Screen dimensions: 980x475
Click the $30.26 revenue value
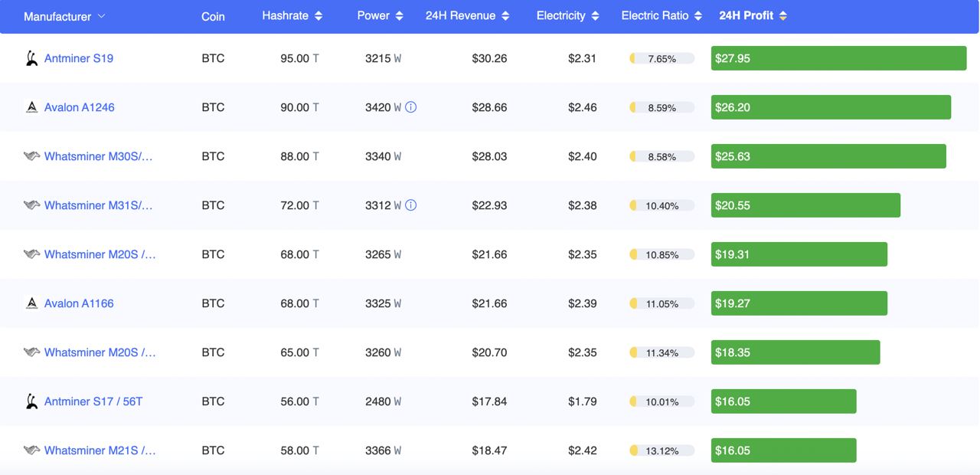pos(489,58)
